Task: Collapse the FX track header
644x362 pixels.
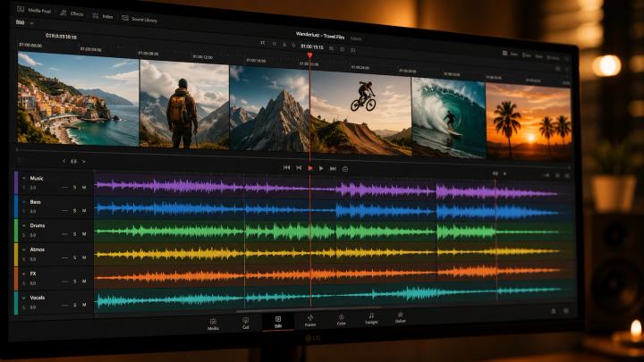Action: pyautogui.click(x=24, y=274)
